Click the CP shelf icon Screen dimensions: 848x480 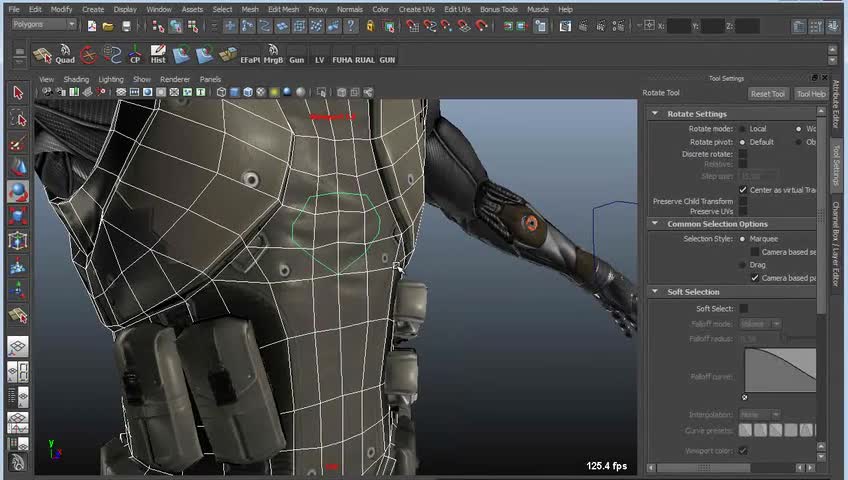point(135,54)
